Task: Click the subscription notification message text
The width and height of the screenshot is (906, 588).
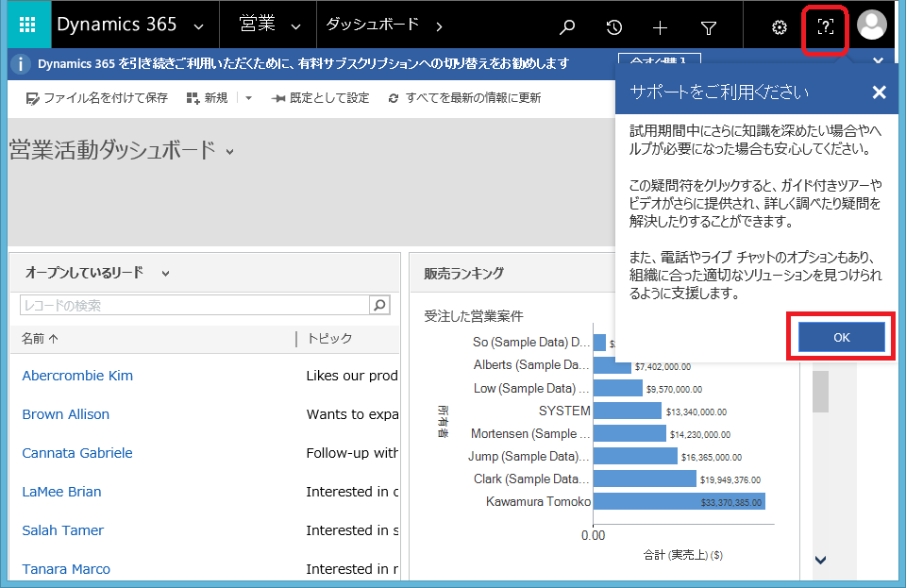Action: coord(303,63)
